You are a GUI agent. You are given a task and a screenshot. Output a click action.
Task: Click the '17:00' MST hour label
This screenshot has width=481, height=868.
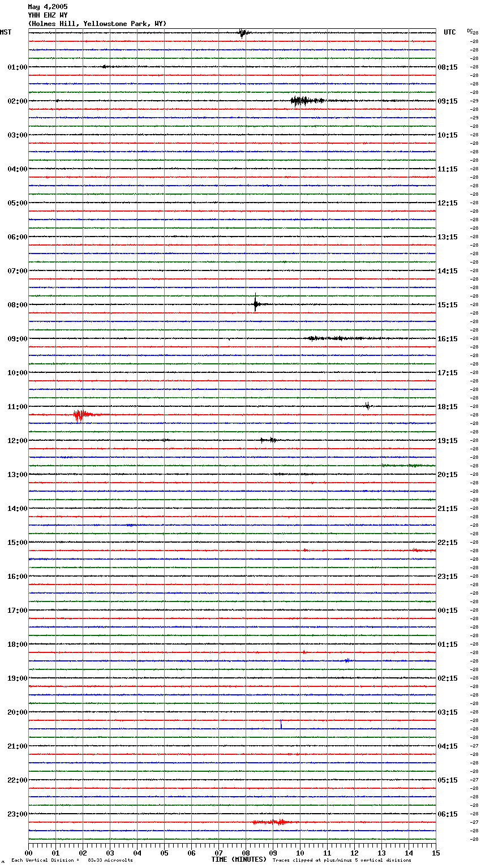(x=17, y=611)
